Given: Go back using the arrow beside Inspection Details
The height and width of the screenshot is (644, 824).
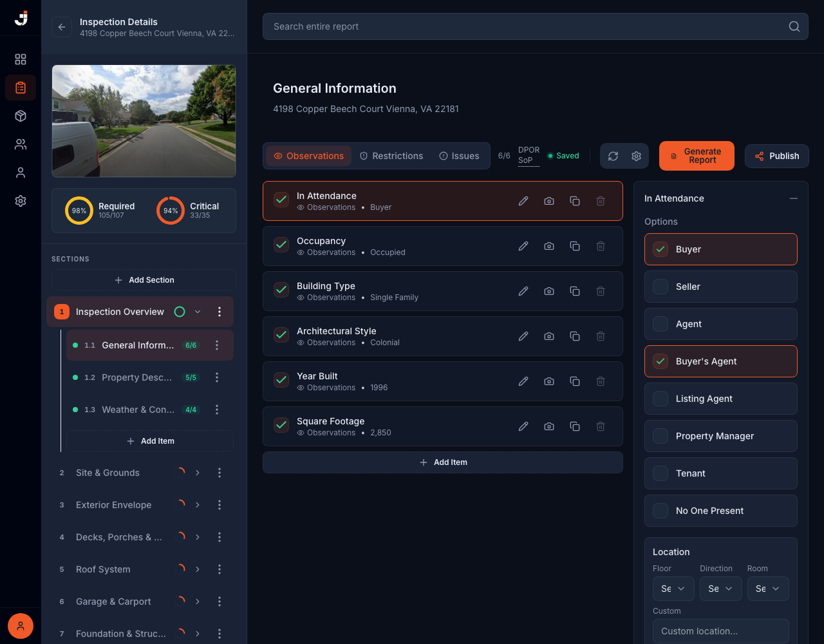Looking at the screenshot, I should [x=62, y=27].
